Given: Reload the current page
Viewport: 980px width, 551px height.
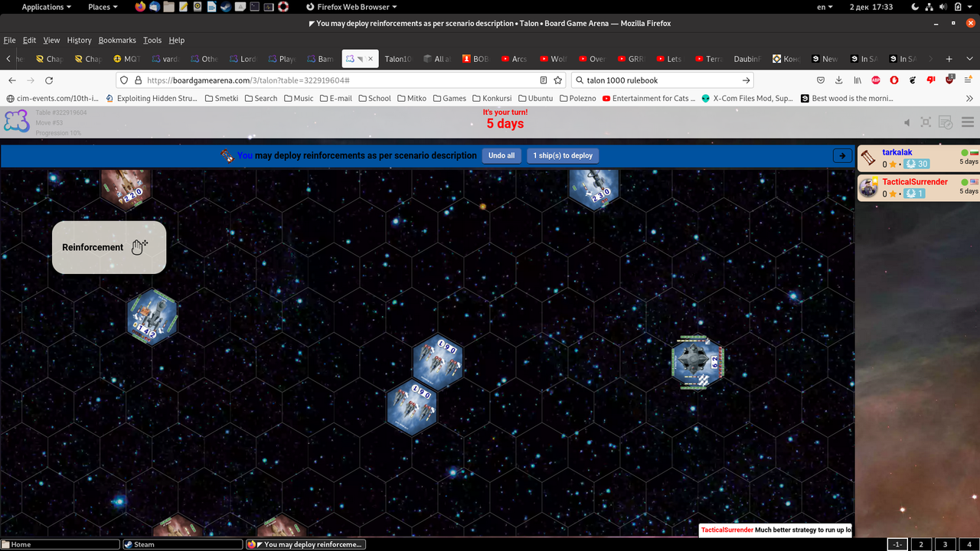Looking at the screenshot, I should 49,80.
